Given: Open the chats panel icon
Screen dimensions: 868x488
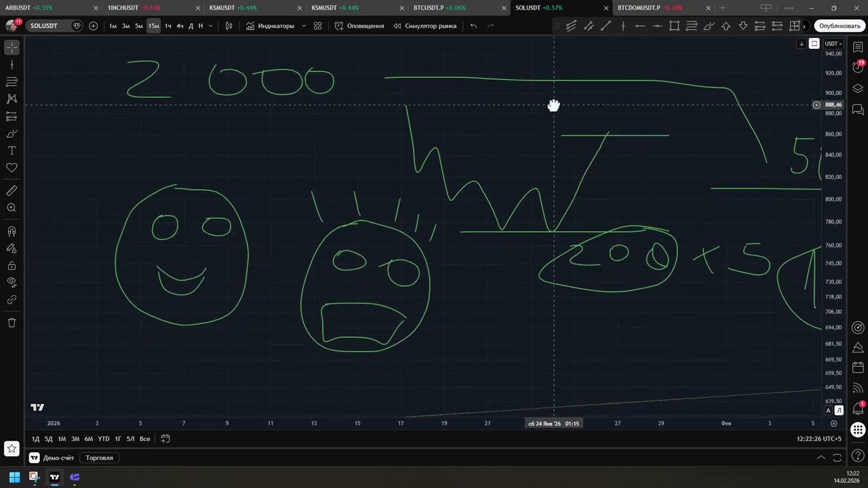Looking at the screenshot, I should tap(858, 109).
